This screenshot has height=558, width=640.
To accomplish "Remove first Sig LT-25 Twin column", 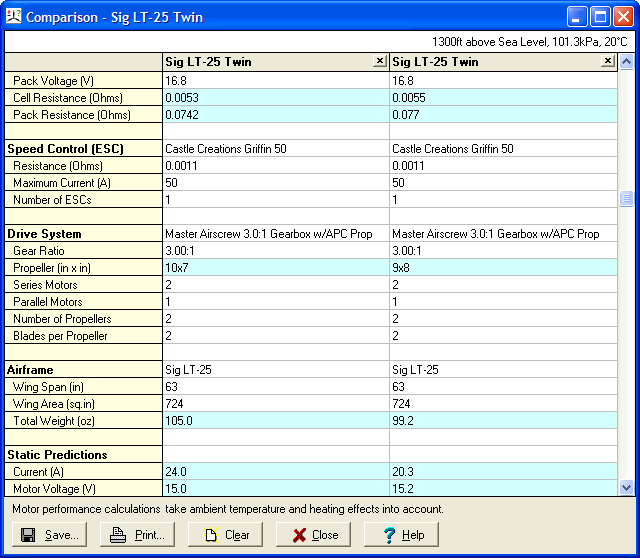I will point(380,61).
